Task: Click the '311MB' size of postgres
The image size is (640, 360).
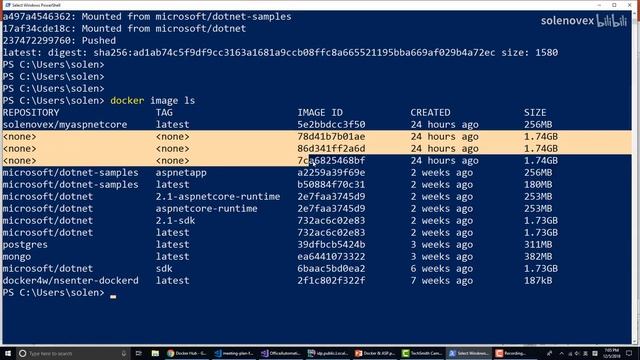Action: (x=538, y=244)
